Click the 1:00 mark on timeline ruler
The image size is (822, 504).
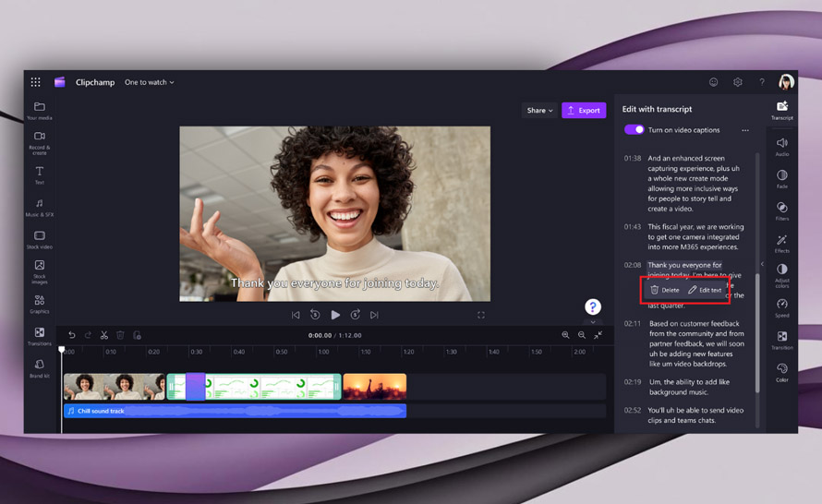click(323, 352)
